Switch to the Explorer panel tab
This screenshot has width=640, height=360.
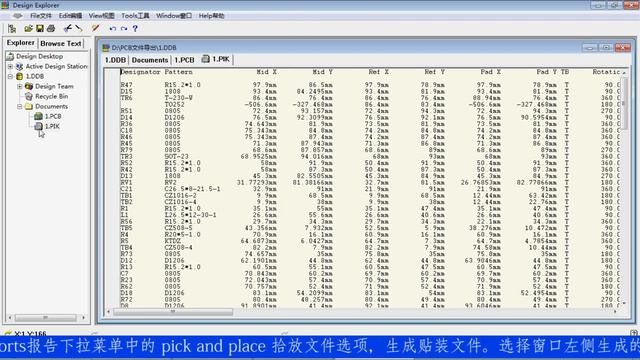pos(20,43)
